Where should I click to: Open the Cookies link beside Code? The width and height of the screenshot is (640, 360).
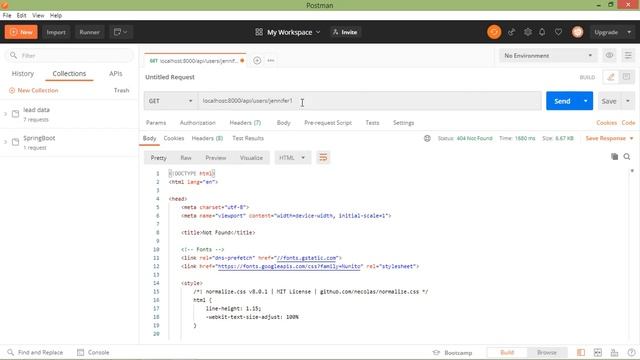click(x=607, y=123)
